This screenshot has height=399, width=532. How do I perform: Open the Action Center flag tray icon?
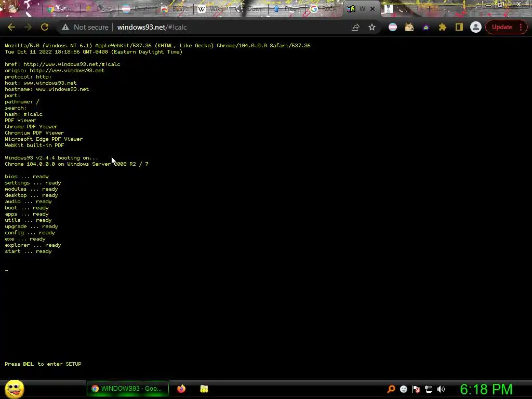click(416, 389)
